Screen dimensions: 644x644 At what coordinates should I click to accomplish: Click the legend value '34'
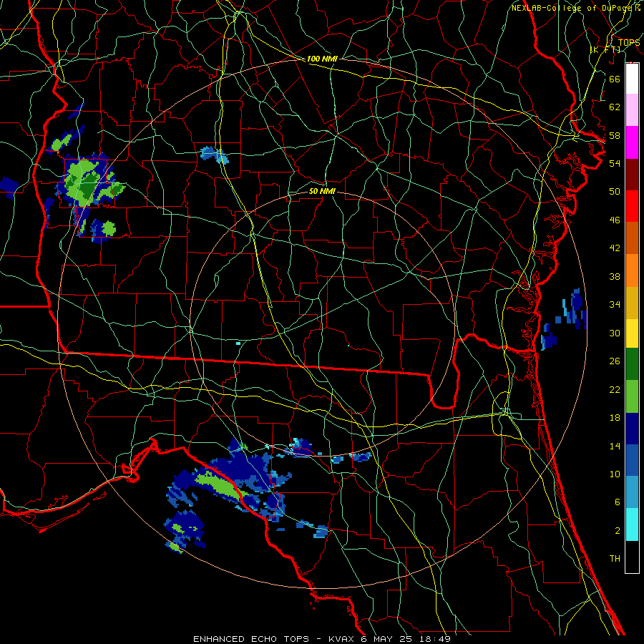pos(615,305)
